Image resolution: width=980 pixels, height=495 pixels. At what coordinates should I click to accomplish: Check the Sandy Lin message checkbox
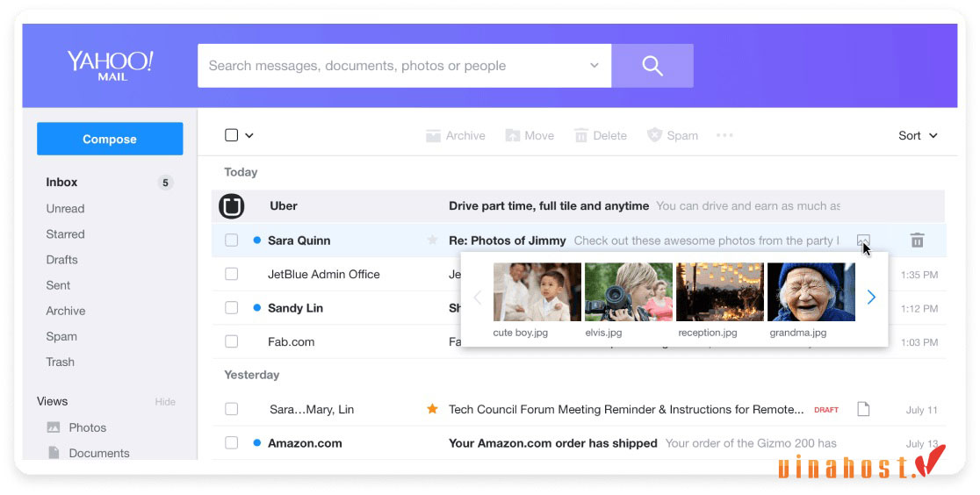tap(231, 307)
